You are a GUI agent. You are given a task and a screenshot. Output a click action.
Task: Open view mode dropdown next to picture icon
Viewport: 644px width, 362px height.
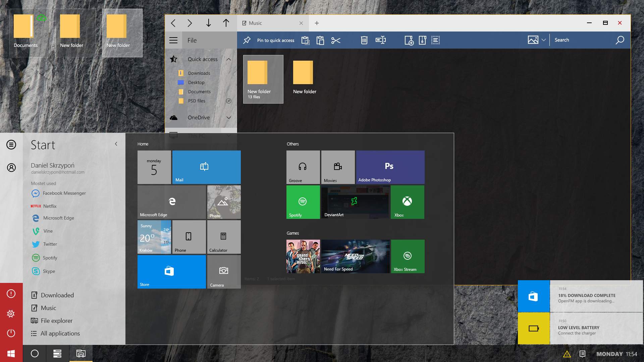(x=544, y=40)
